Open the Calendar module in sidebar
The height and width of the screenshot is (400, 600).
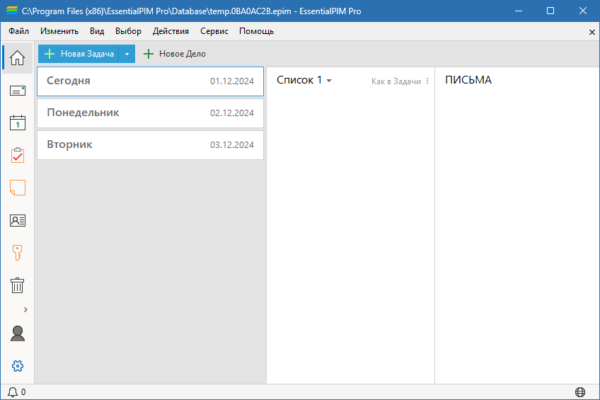click(x=17, y=123)
